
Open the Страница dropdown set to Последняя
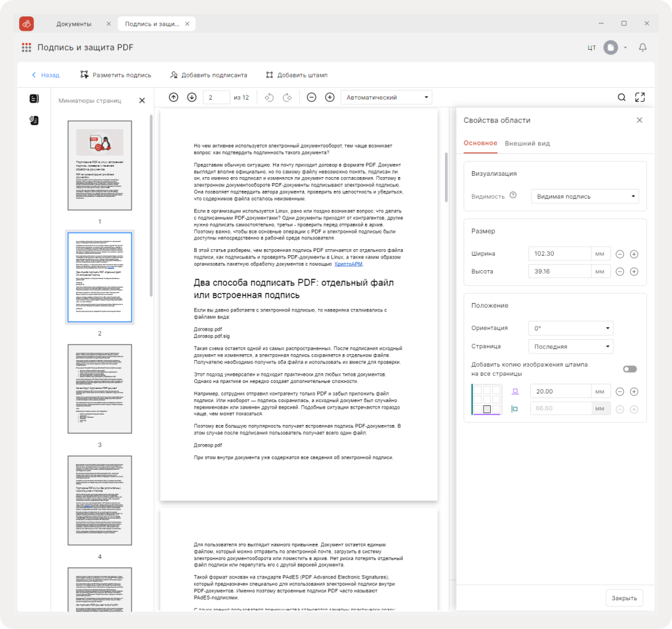571,346
